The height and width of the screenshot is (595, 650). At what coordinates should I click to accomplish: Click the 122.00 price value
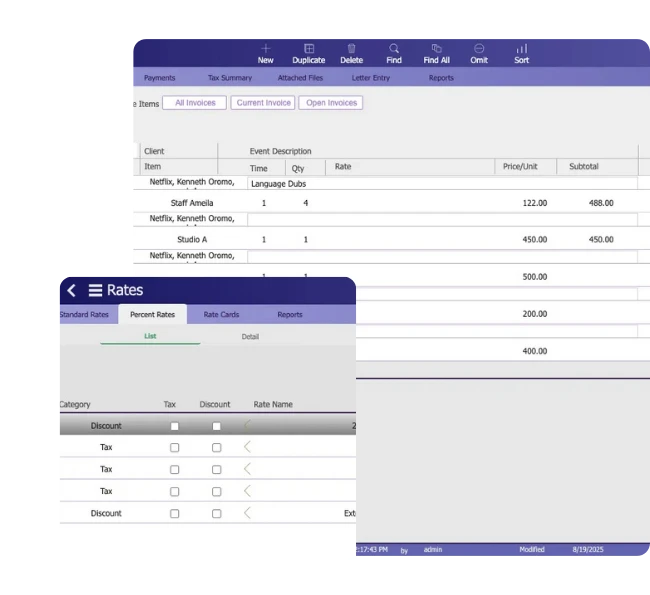535,203
